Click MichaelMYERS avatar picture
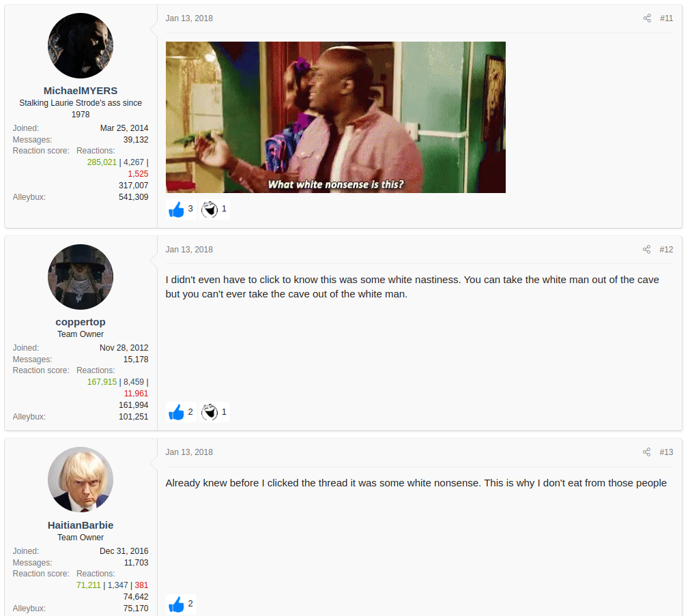This screenshot has width=690, height=616. coord(81,46)
